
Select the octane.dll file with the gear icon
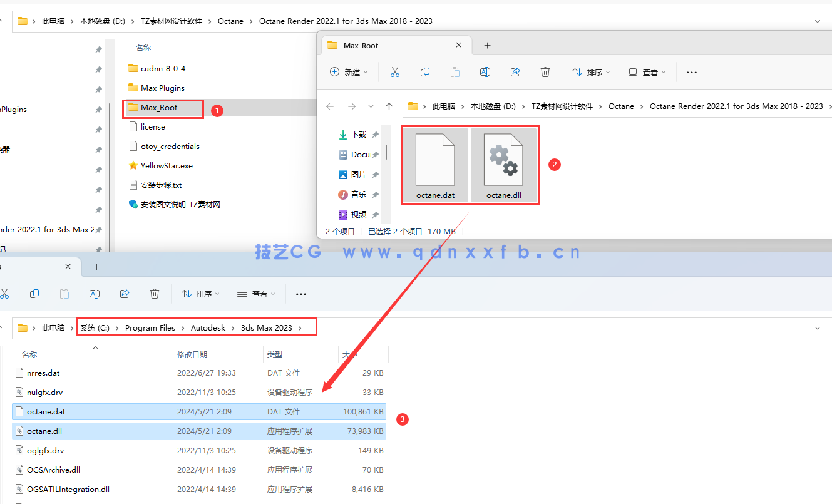[x=504, y=165]
